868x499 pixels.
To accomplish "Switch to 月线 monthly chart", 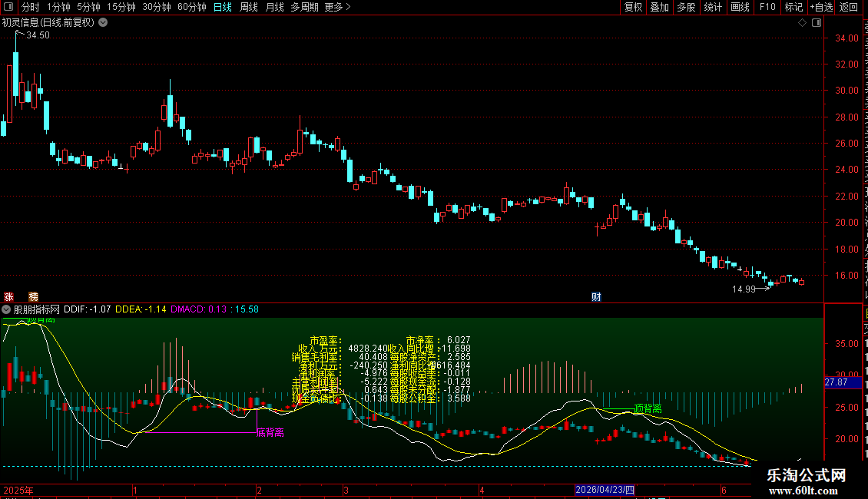I will pos(274,7).
